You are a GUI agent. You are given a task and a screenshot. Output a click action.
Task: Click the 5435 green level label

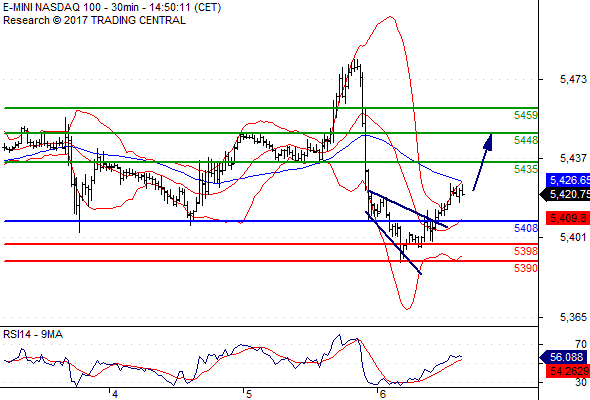526,169
